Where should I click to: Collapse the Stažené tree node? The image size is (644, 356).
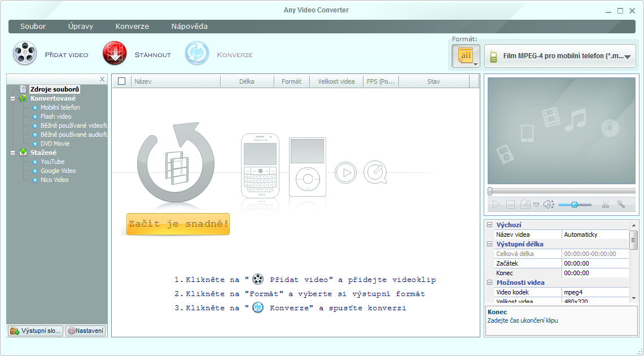tap(13, 153)
